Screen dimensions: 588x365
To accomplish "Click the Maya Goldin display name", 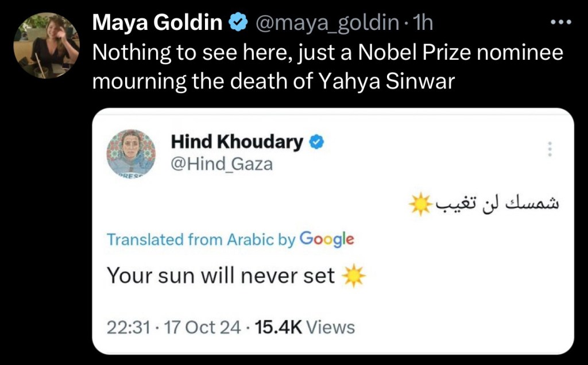I will click(x=158, y=22).
